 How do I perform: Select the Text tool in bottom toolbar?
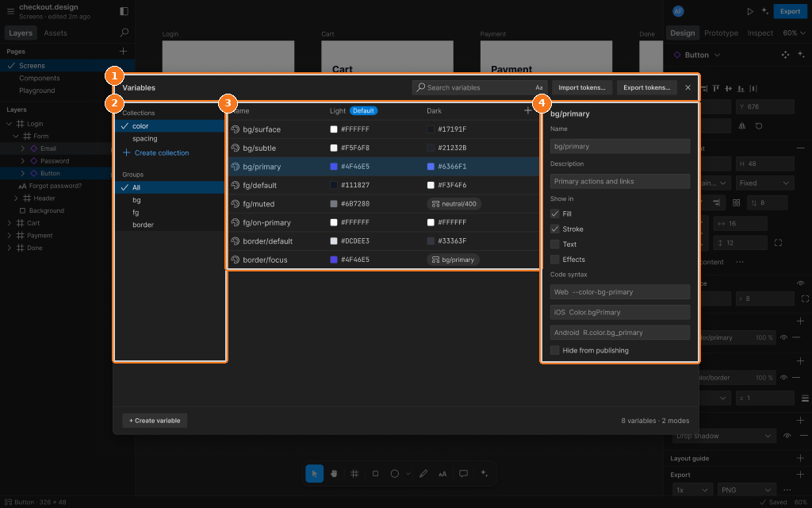tap(442, 473)
